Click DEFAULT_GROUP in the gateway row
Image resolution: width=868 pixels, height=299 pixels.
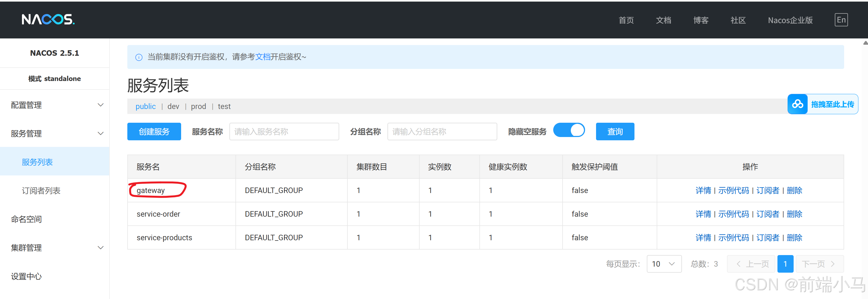click(274, 191)
